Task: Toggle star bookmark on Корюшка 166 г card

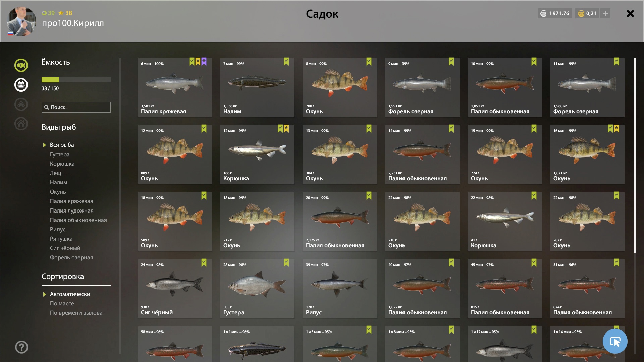Action: click(x=286, y=129)
